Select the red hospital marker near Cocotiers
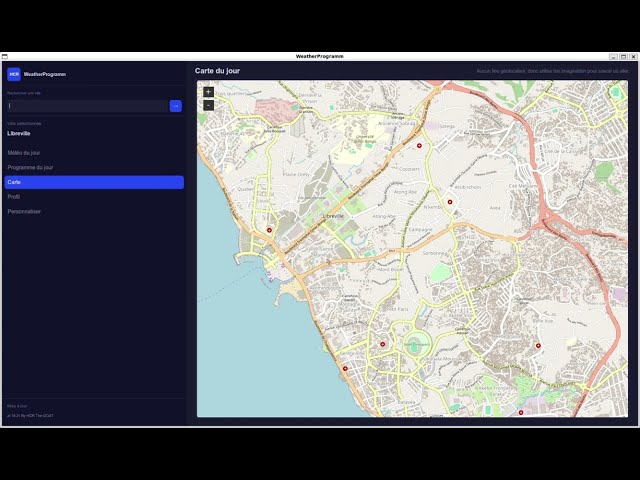The width and height of the screenshot is (640, 480). click(x=419, y=145)
